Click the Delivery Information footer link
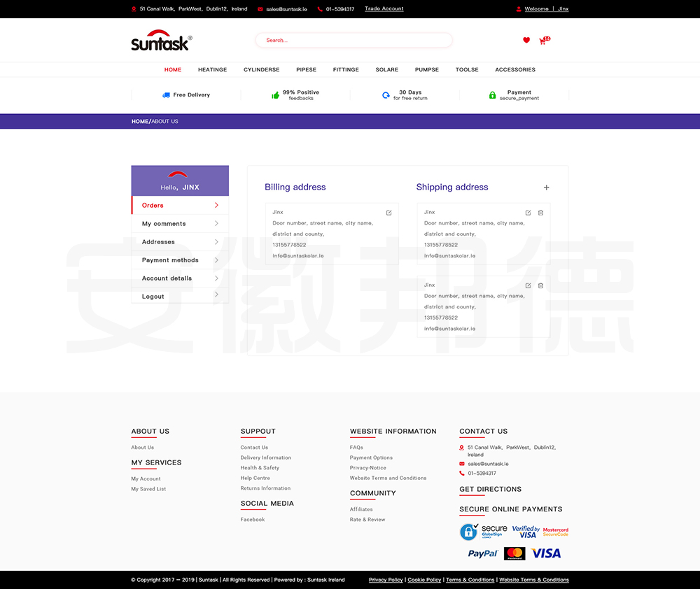Viewport: 700px width, 589px height. tap(265, 457)
